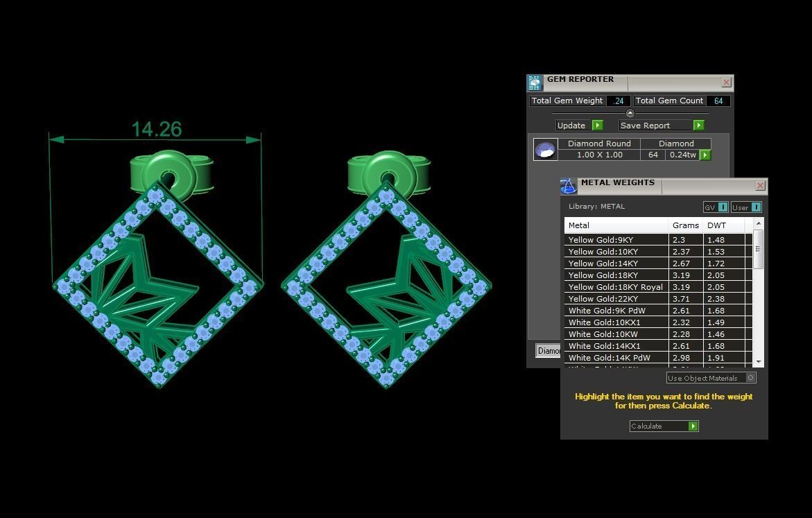This screenshot has width=812, height=518.
Task: Click the Total Gem Count value 64
Action: click(x=718, y=101)
